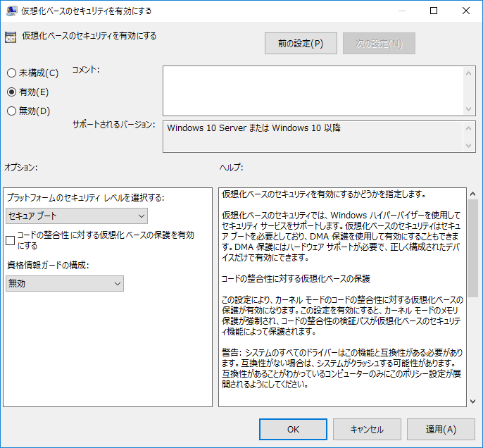Open the セキュア ブート platform security dropdown
Screen dimensions: 483x448
(x=77, y=216)
